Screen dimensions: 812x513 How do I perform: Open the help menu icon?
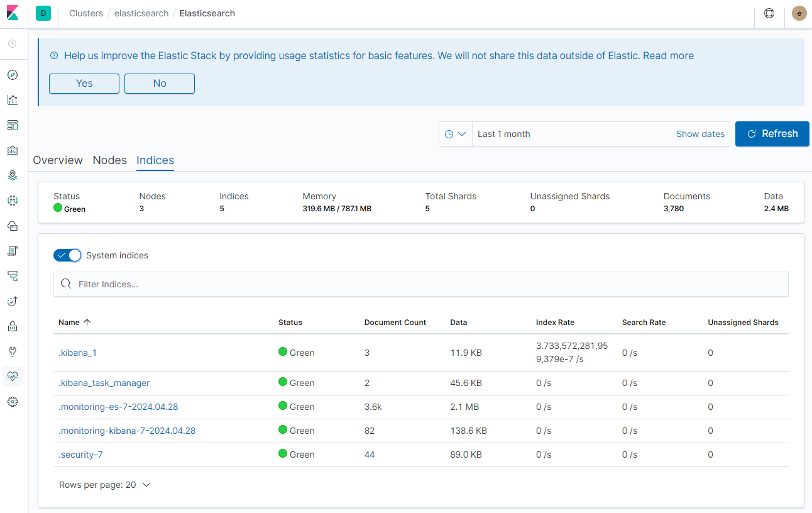769,13
